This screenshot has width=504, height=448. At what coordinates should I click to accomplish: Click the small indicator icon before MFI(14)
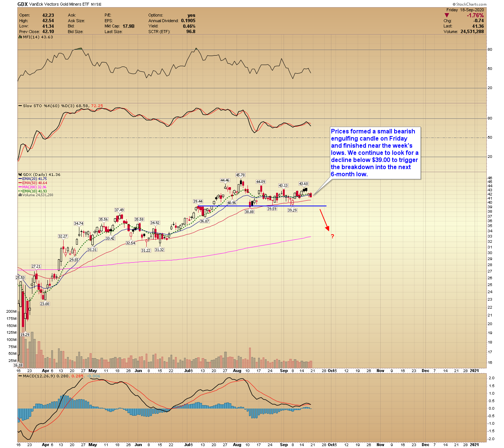(x=20, y=37)
